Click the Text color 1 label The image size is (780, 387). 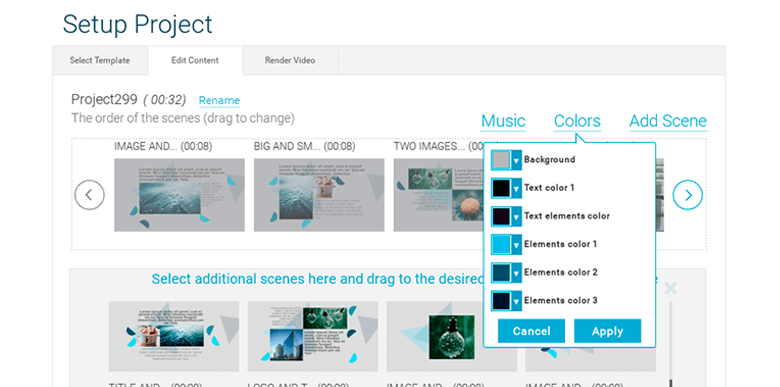coord(549,188)
